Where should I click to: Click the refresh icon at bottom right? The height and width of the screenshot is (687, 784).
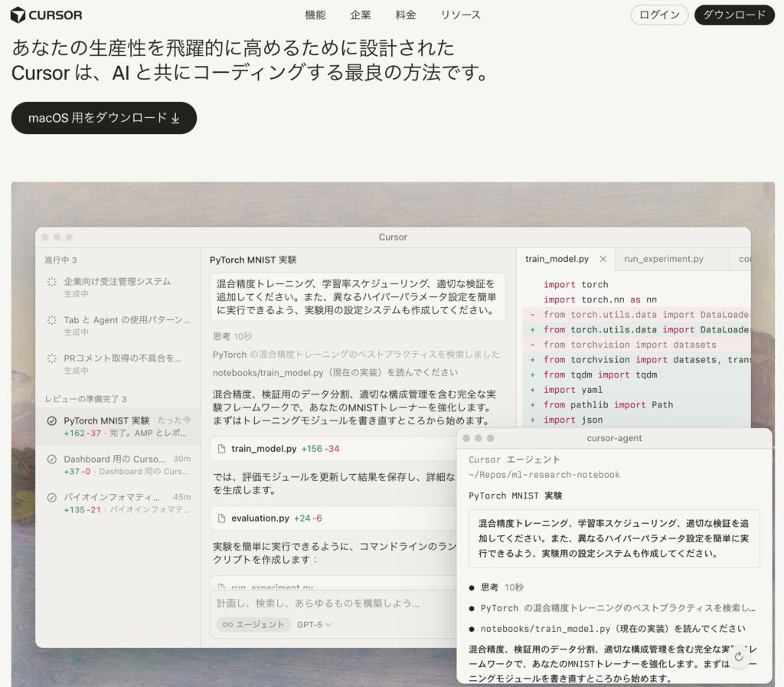click(738, 657)
